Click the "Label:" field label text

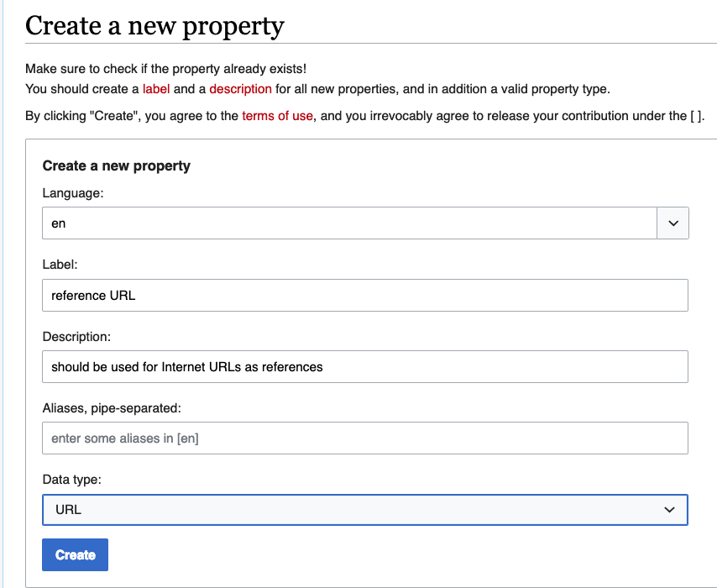(60, 265)
